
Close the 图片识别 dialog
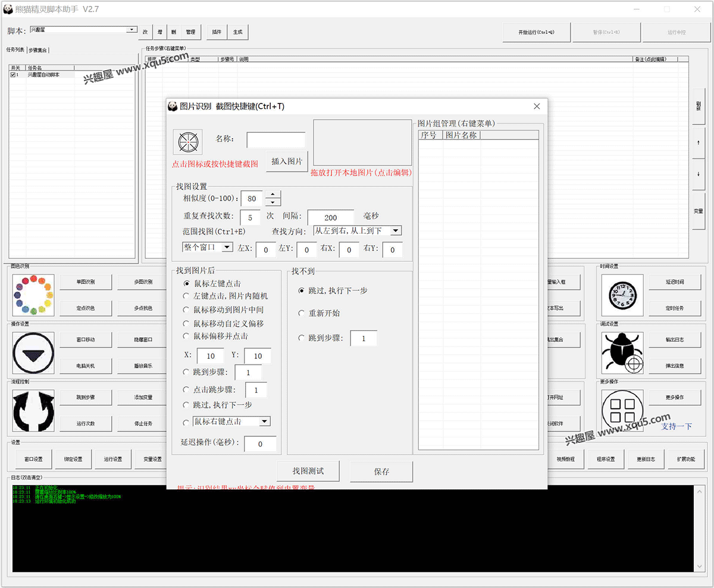point(537,106)
